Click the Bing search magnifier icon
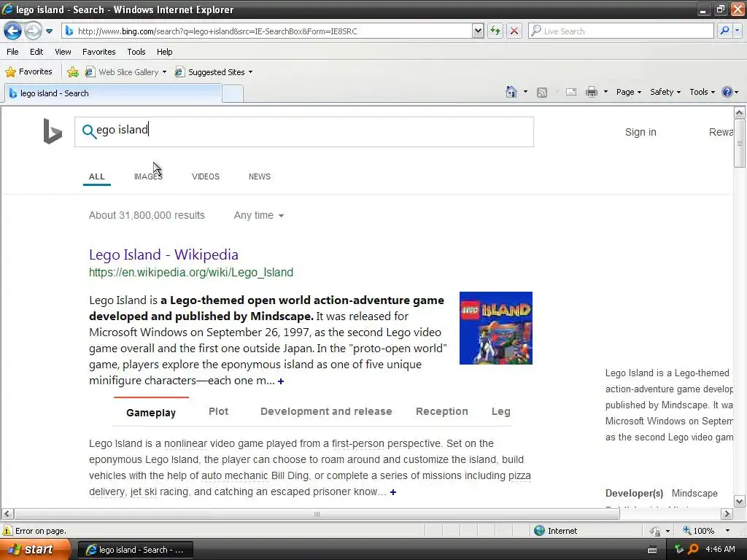This screenshot has height=560, width=747. [x=88, y=131]
